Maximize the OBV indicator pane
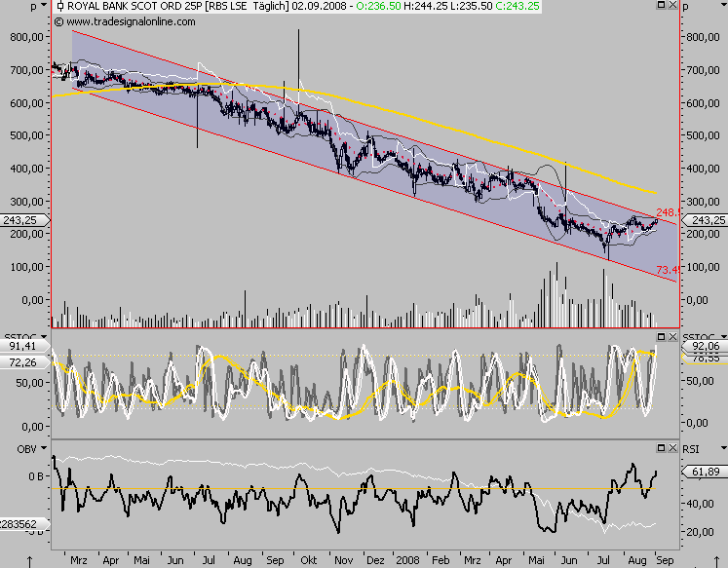Image resolution: width=728 pixels, height=568 pixels. (x=661, y=448)
